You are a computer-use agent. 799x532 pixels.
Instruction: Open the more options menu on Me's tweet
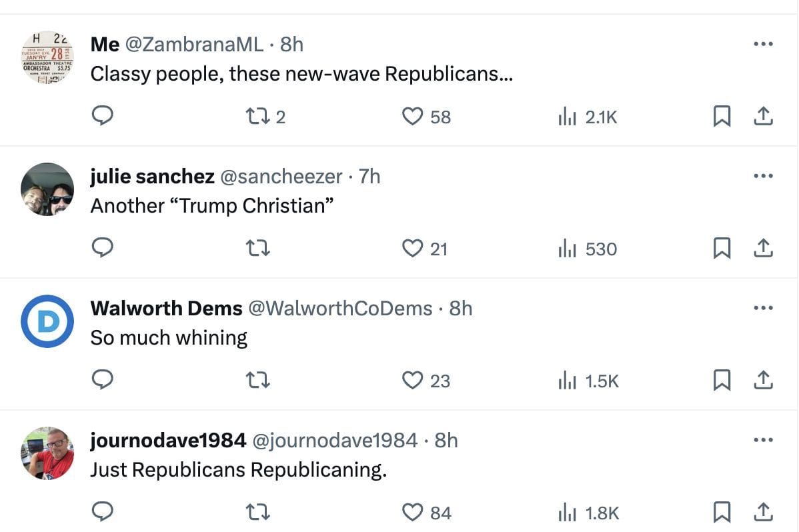(x=762, y=44)
